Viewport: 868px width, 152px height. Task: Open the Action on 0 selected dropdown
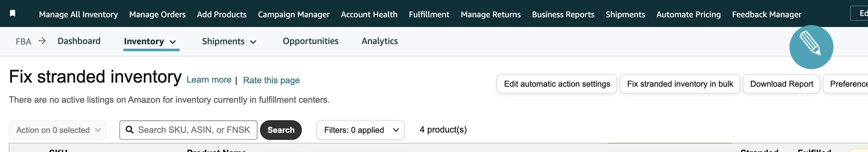pyautogui.click(x=57, y=130)
